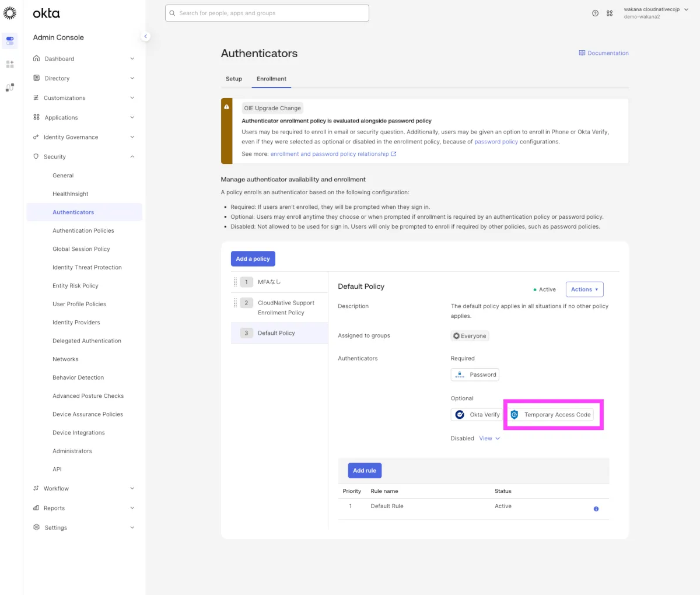Image resolution: width=700 pixels, height=595 pixels.
Task: Collapse sidebar using the arrow icon
Action: (x=146, y=37)
